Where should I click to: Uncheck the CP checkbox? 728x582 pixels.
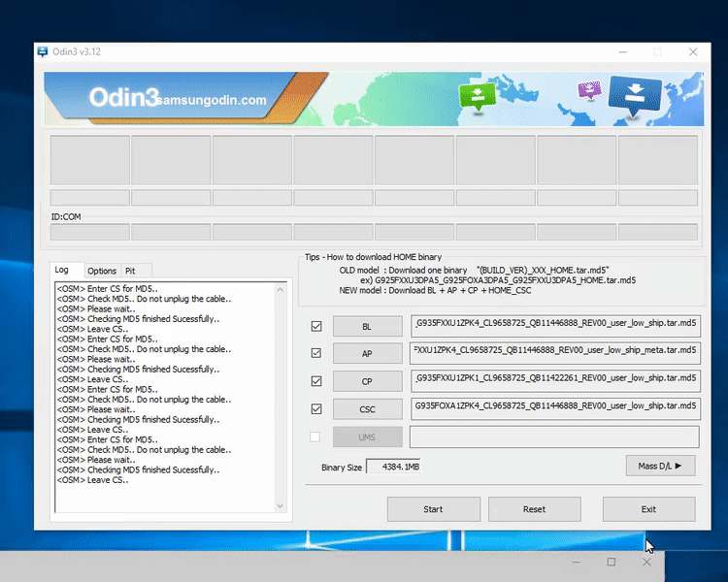pos(316,381)
